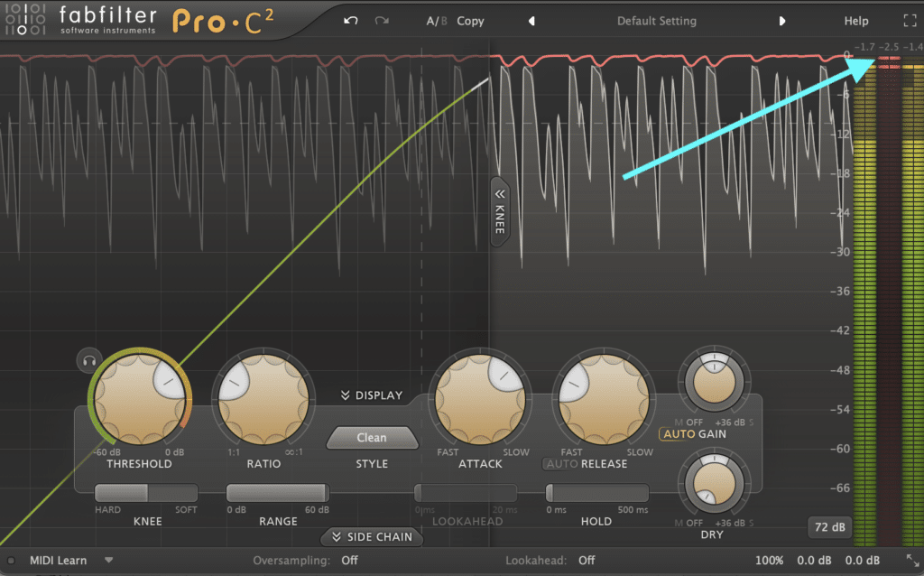The image size is (924, 576).
Task: Click the resize icon in bottom-right corner
Action: pos(910,561)
